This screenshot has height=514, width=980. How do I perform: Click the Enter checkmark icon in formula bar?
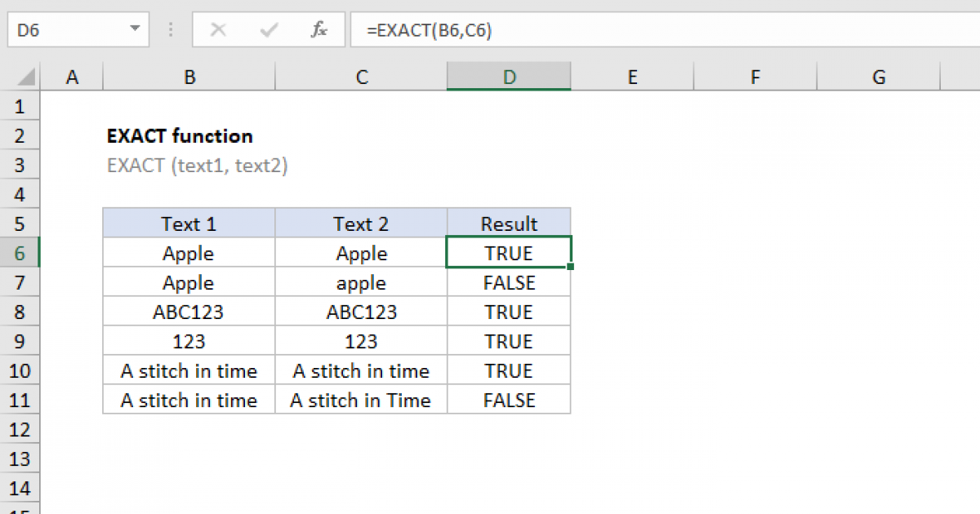[268, 29]
